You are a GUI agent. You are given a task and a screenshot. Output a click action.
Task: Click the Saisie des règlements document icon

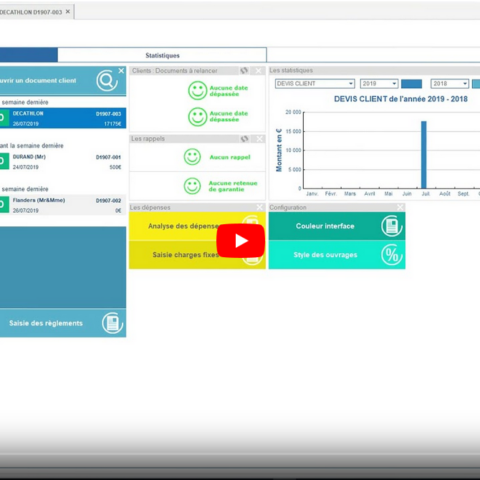112,323
